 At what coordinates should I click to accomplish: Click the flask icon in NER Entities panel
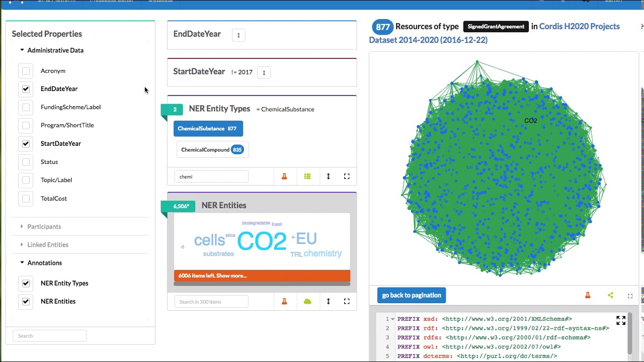[x=284, y=301]
